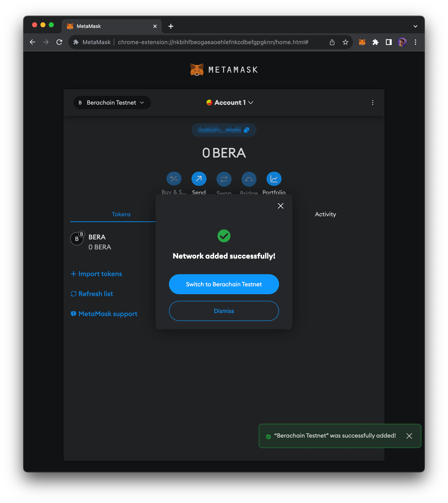Open the tab overview chevron near window edge
Viewport: 448px width, 503px height.
click(x=416, y=26)
